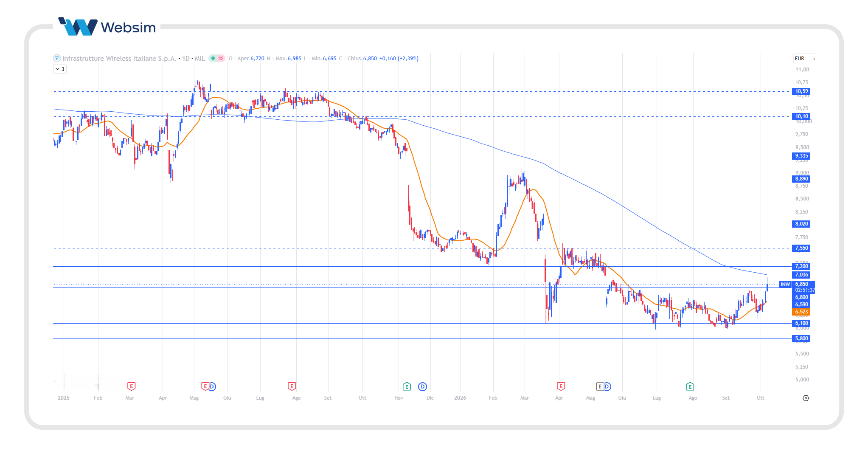This screenshot has height=454, width=868.
Task: Select the 7,200 price level label
Action: pyautogui.click(x=801, y=266)
